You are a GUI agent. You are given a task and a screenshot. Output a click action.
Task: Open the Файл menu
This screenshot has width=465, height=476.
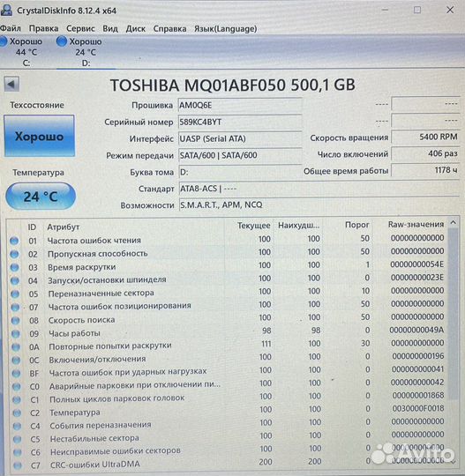[10, 29]
